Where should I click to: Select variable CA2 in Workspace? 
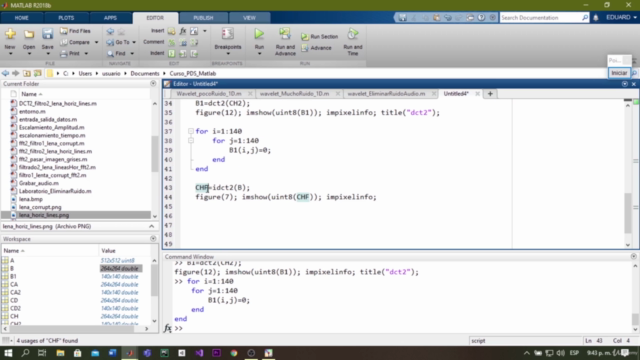[x=16, y=292]
